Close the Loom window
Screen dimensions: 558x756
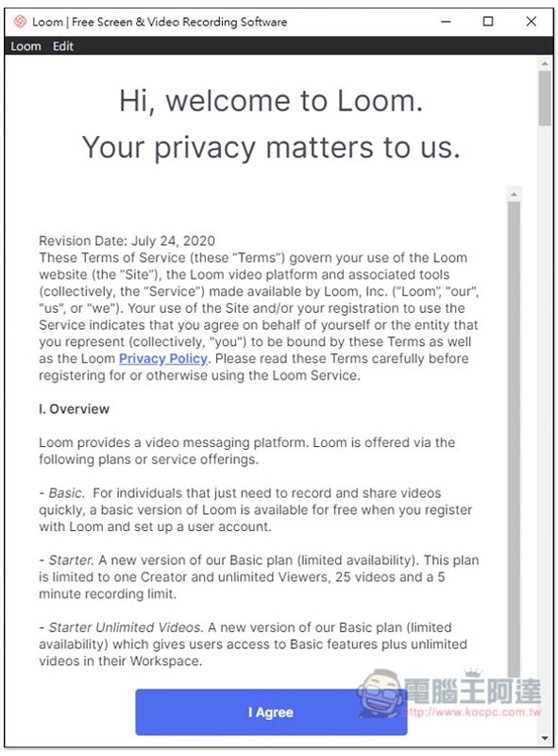531,22
